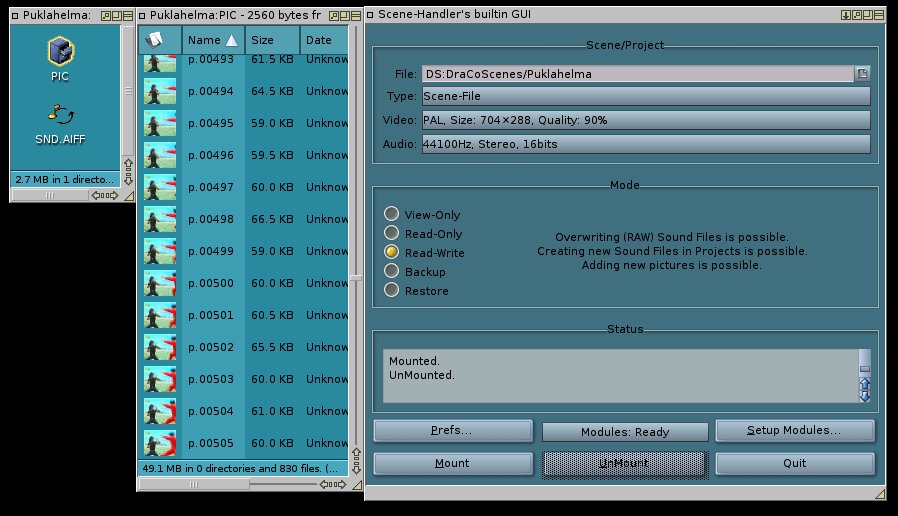The height and width of the screenshot is (516, 898).
Task: Click the p.00505 frame thumbnail
Action: point(160,443)
